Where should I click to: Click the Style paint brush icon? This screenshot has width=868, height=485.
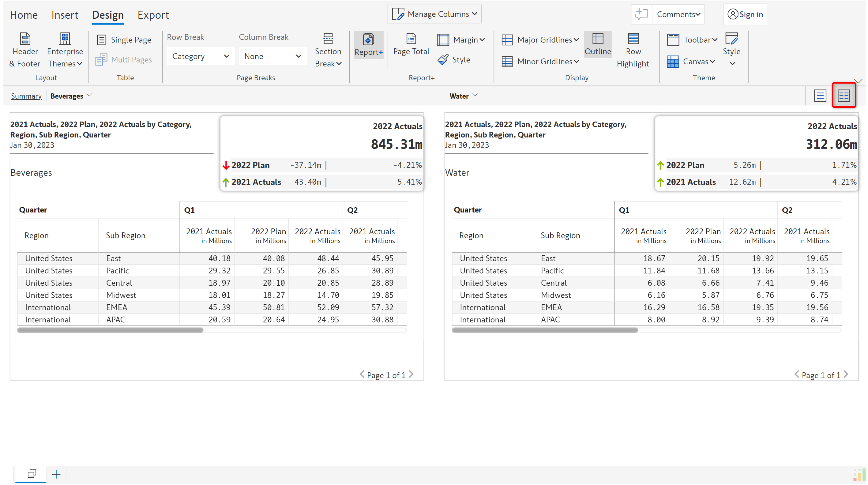(443, 60)
